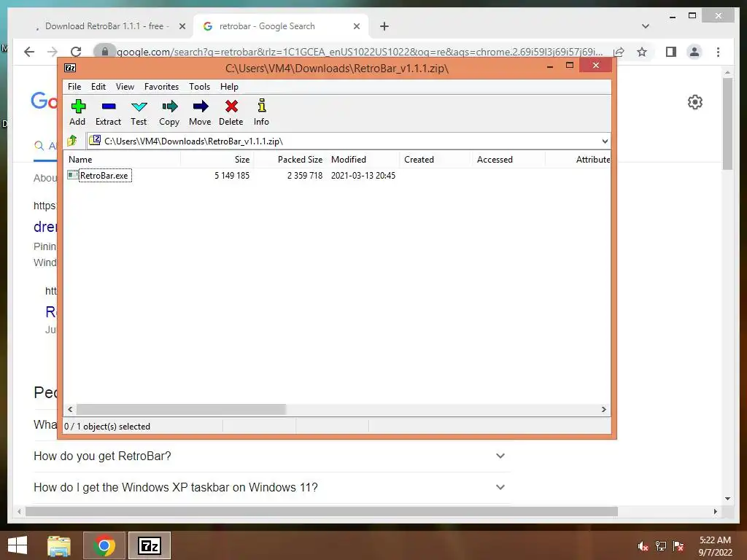747x560 pixels.
Task: Sort by the Created column header
Action: [x=436, y=160]
